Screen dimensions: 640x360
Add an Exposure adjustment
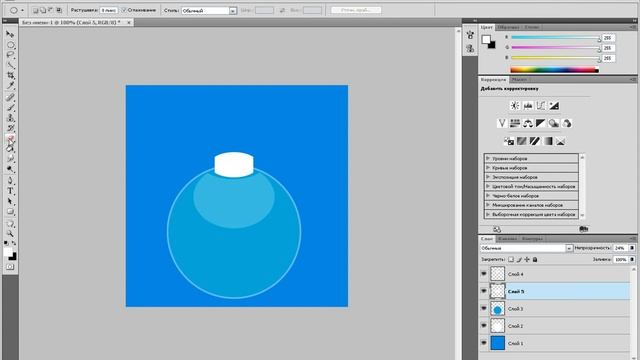(x=554, y=106)
